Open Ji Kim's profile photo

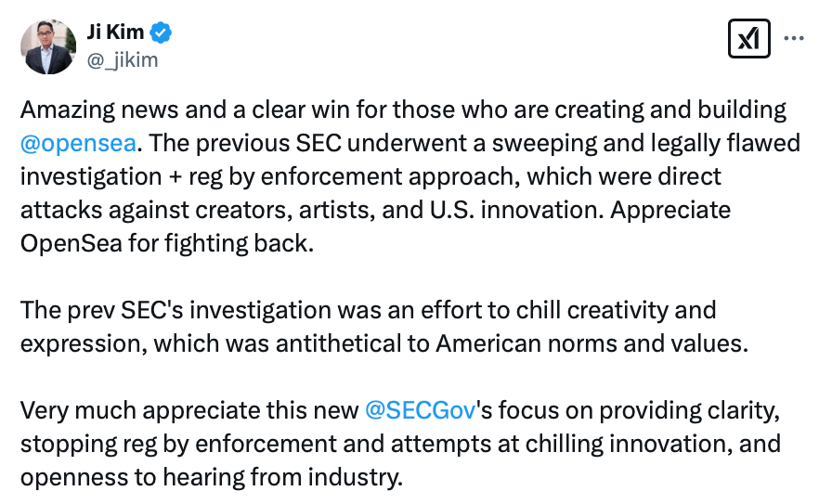[x=49, y=46]
